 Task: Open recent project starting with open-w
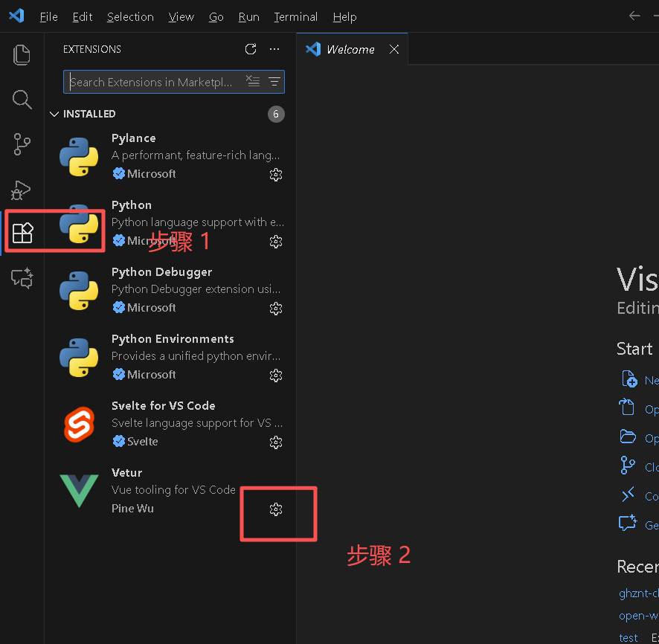[639, 616]
